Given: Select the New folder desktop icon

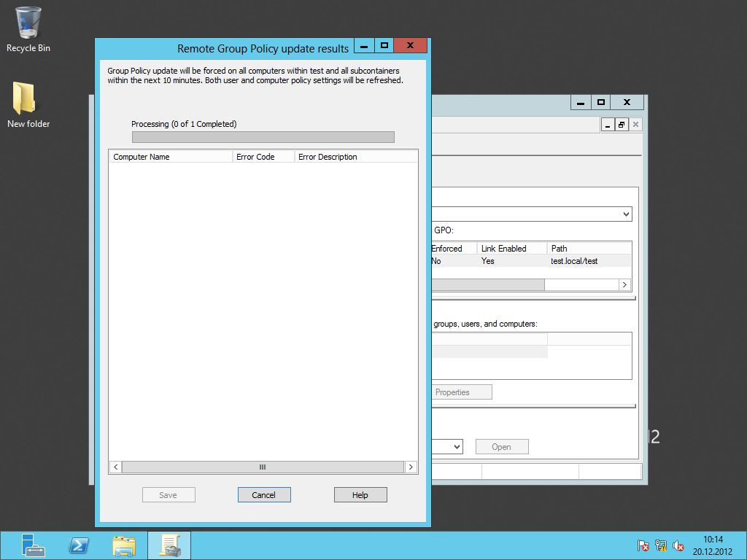Looking at the screenshot, I should 28,104.
